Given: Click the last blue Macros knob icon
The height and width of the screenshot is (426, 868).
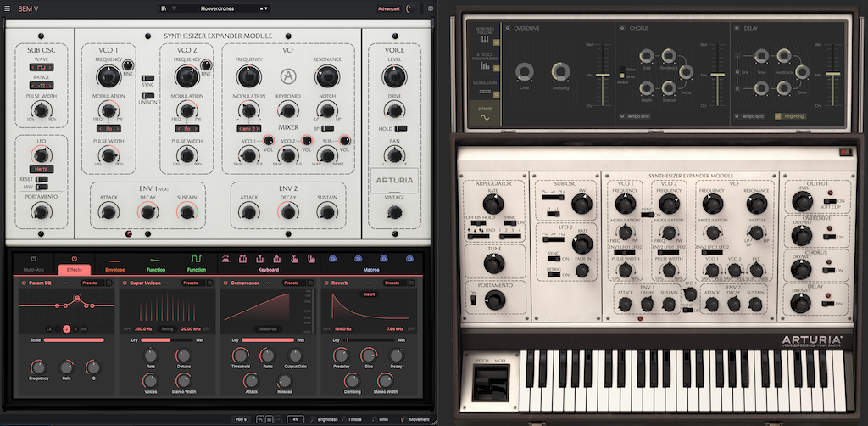Looking at the screenshot, I should [409, 258].
